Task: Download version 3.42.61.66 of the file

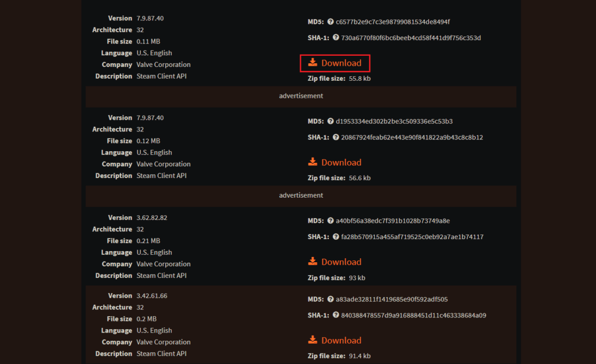Action: (335, 341)
